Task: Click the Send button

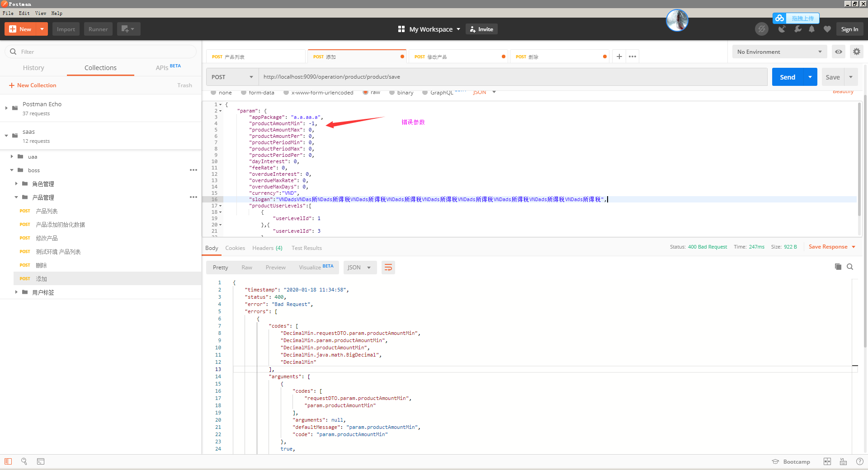Action: point(788,77)
